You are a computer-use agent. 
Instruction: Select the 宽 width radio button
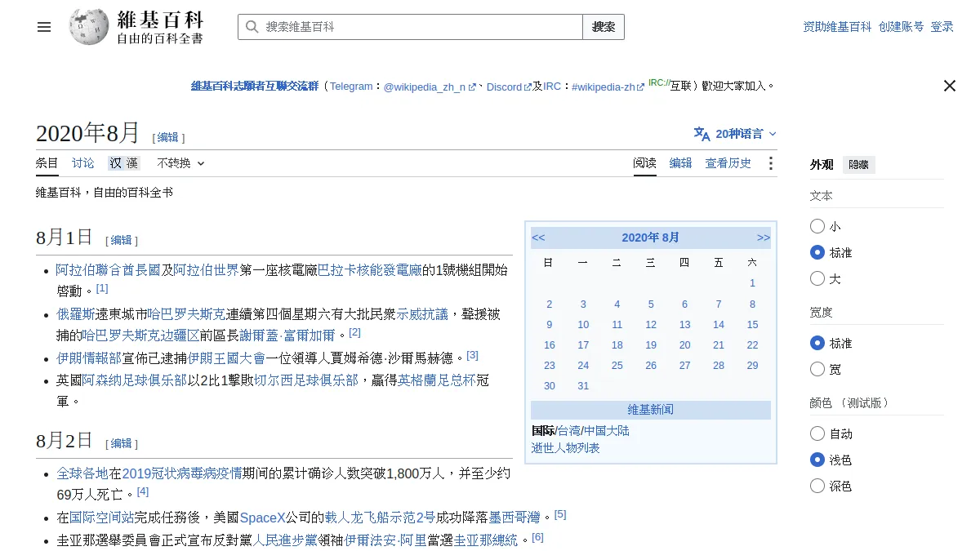click(817, 369)
